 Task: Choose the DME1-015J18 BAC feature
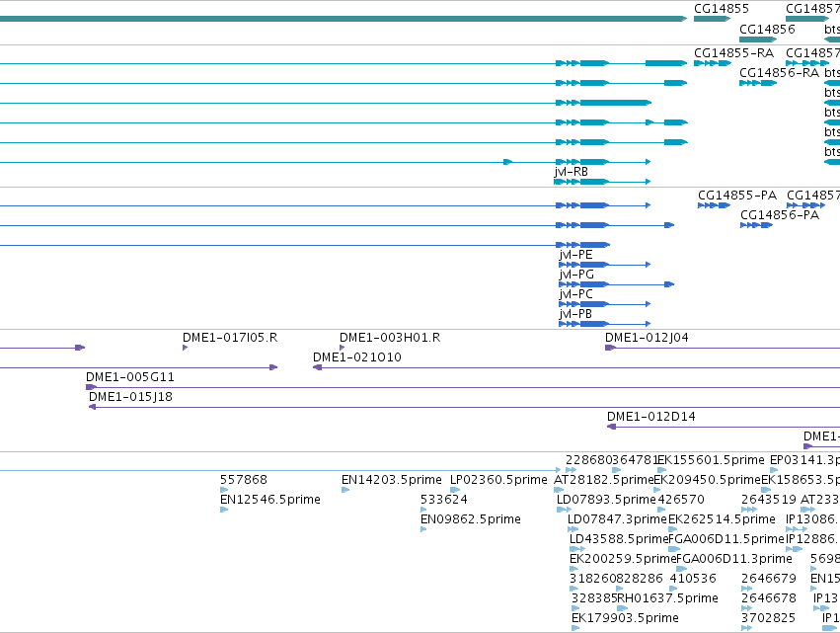point(465,407)
